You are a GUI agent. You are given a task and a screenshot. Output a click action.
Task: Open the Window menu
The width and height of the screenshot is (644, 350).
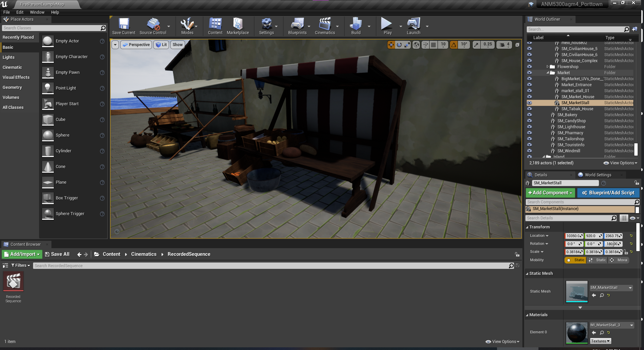click(x=37, y=12)
